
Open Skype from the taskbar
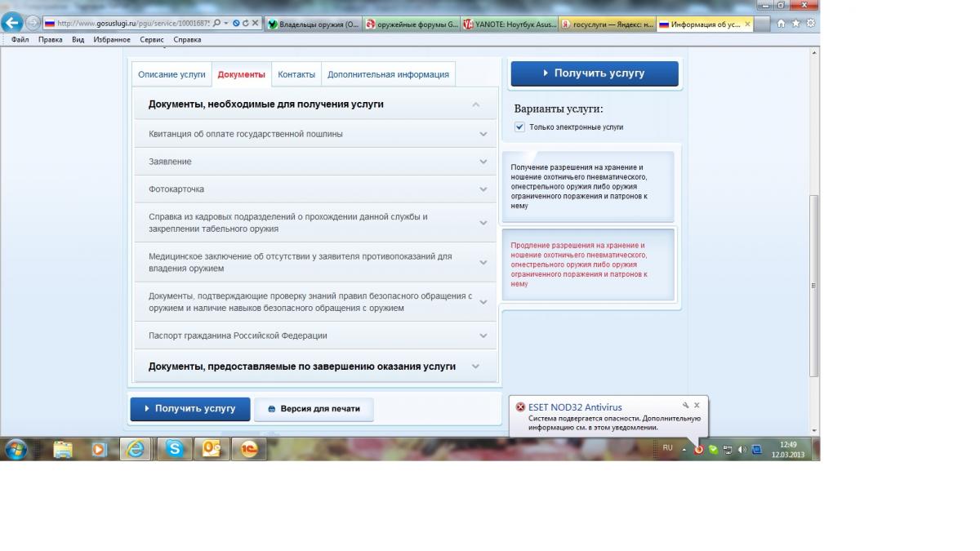pos(174,448)
